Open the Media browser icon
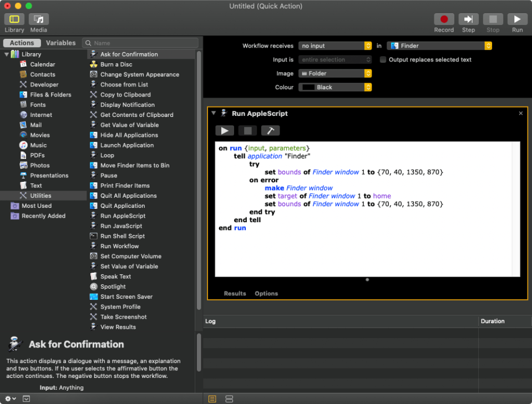This screenshot has width=532, height=404. 39,20
